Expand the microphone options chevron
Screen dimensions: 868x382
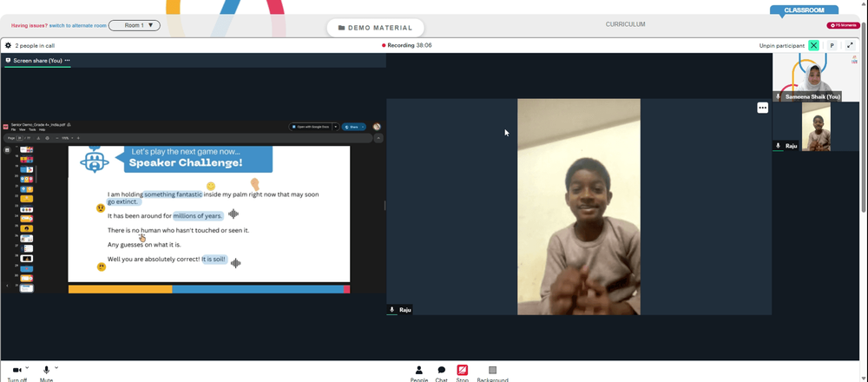click(x=56, y=367)
